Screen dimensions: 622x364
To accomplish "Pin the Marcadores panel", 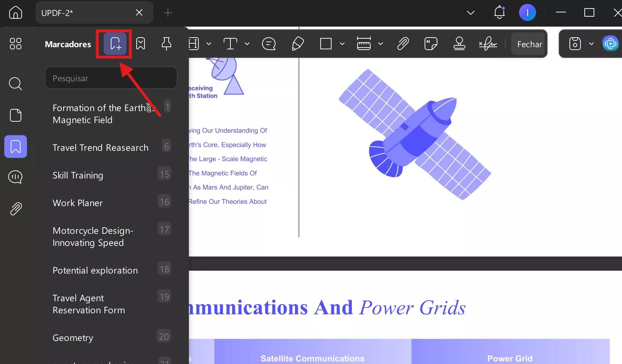I will tap(166, 44).
